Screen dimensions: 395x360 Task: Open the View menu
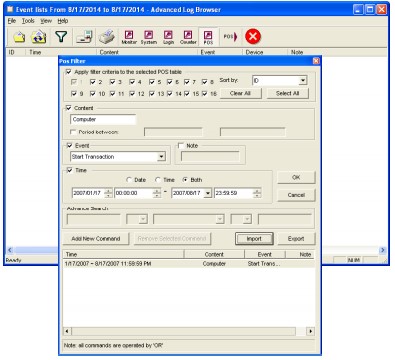(46, 21)
